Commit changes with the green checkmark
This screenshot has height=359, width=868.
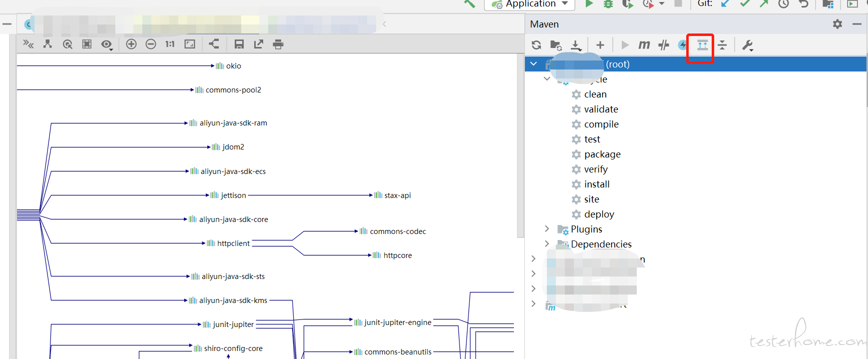point(745,3)
